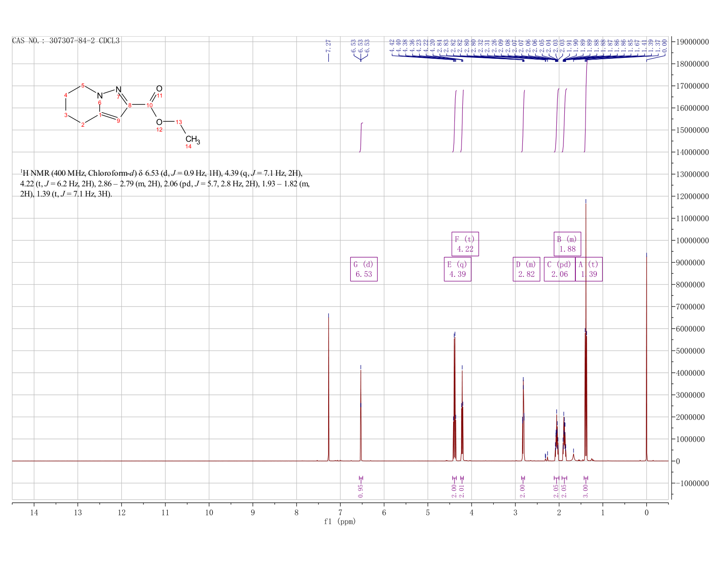The image size is (728, 563).
Task: Click the f1 (ppm) axis title
Action: [340, 521]
